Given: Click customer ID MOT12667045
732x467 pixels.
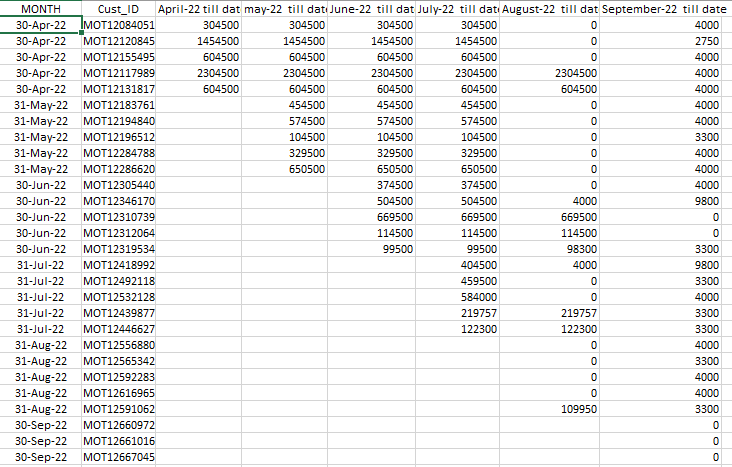Looking at the screenshot, I should point(119,457).
